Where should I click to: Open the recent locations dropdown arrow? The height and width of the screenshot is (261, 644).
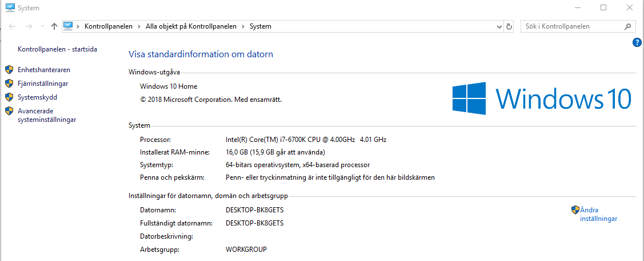pos(42,26)
